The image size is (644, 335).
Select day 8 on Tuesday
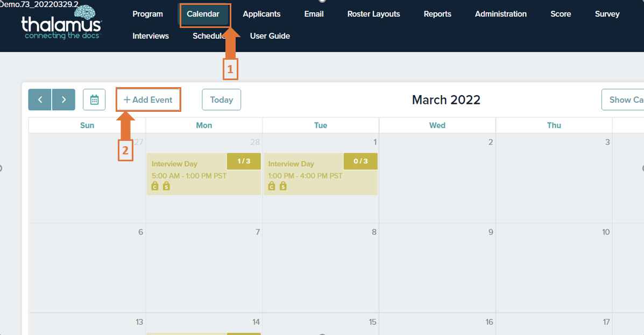pyautogui.click(x=374, y=232)
